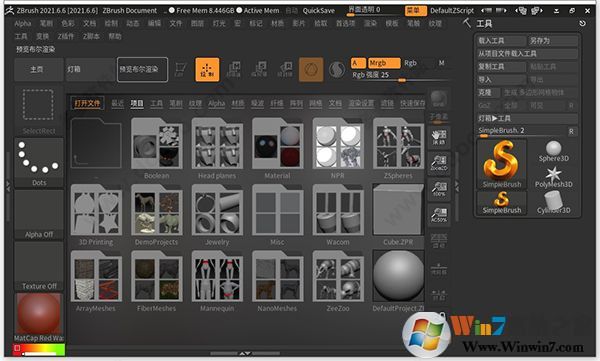Select the Rotate transform icon

285,70
